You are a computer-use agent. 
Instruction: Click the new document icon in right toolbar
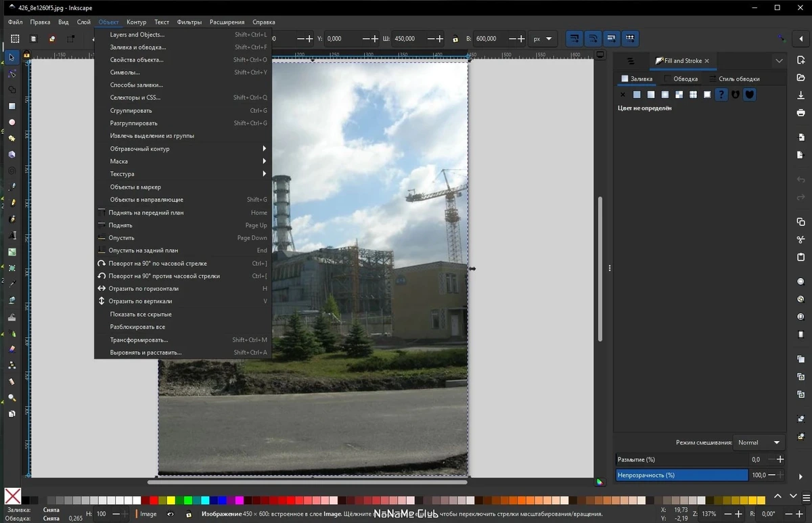point(801,61)
